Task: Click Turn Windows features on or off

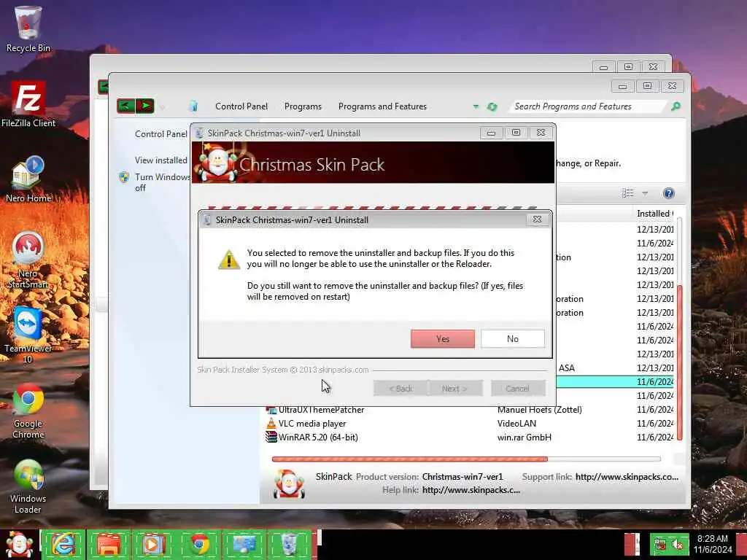Action: (x=162, y=182)
